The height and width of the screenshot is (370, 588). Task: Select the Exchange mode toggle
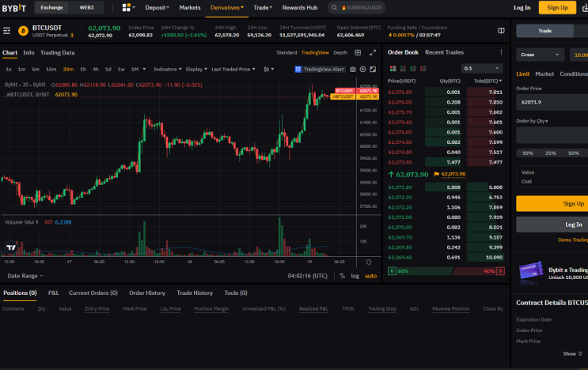click(51, 7)
